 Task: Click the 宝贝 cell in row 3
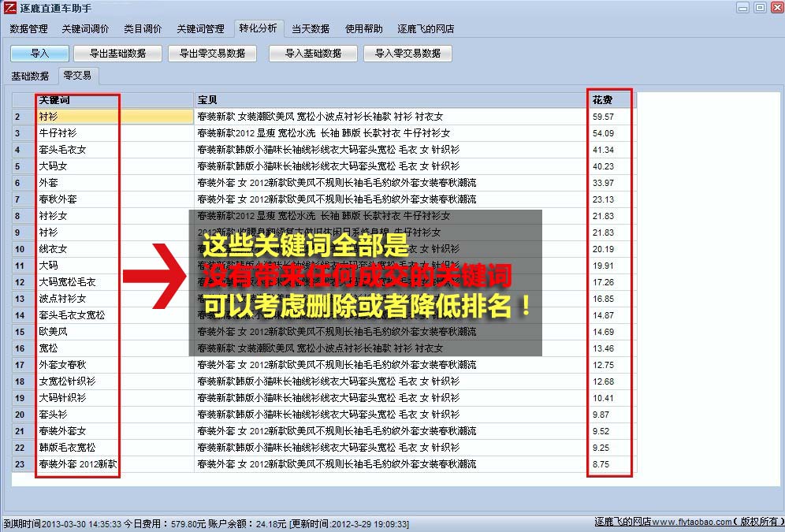pyautogui.click(x=390, y=133)
